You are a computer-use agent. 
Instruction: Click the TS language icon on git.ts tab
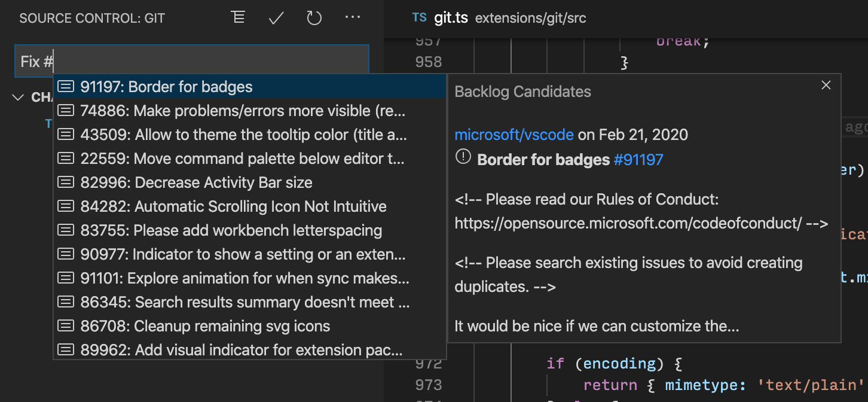point(419,17)
